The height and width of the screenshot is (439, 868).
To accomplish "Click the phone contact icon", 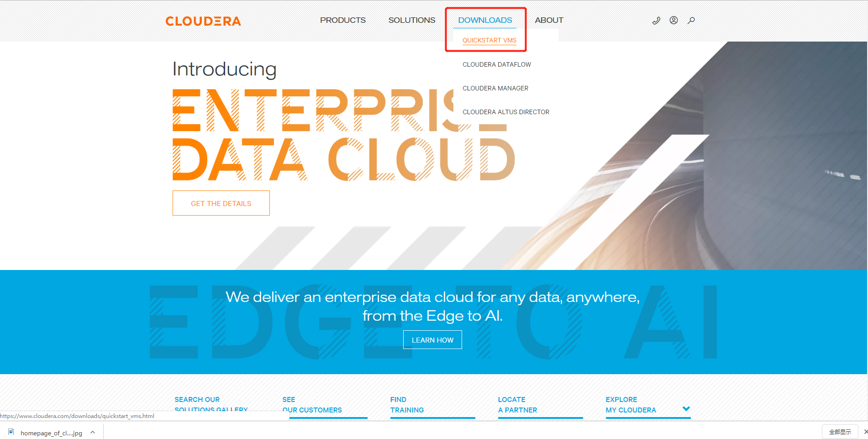I will click(x=656, y=20).
